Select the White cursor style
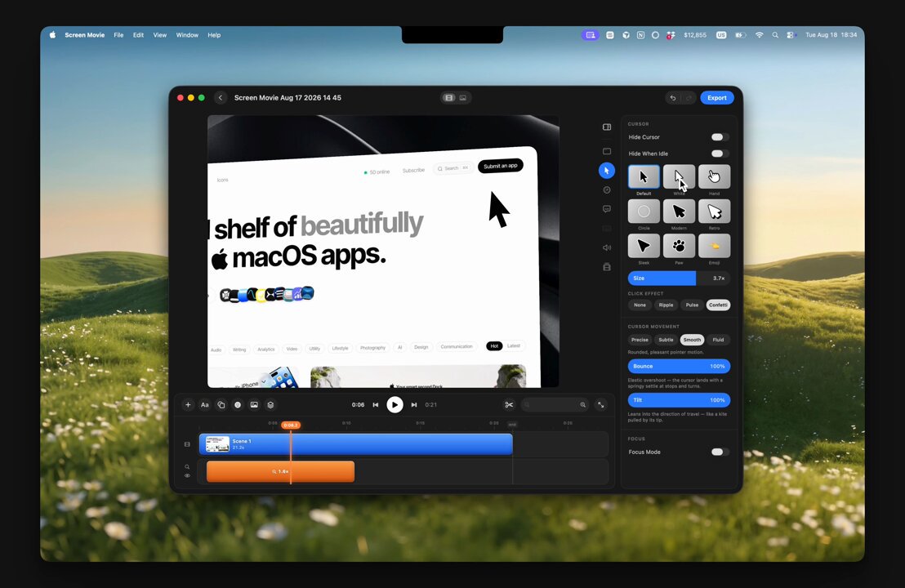 click(x=679, y=176)
